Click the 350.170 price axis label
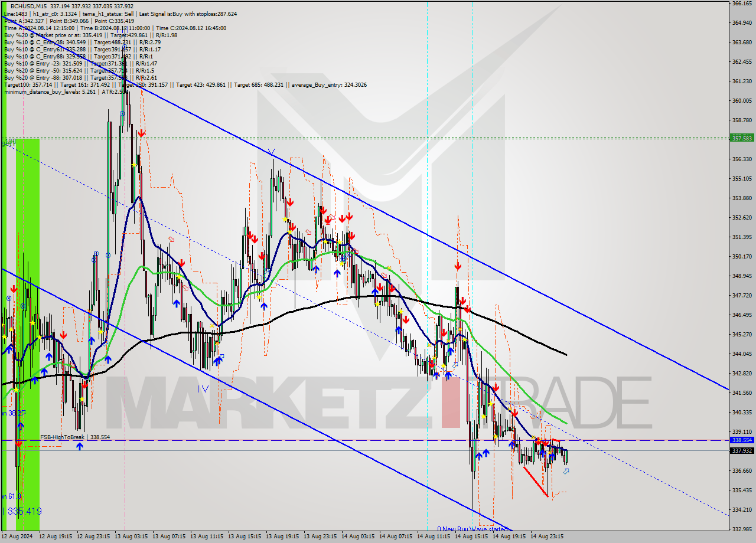Viewport: 756px width, 543px height. 742,257
